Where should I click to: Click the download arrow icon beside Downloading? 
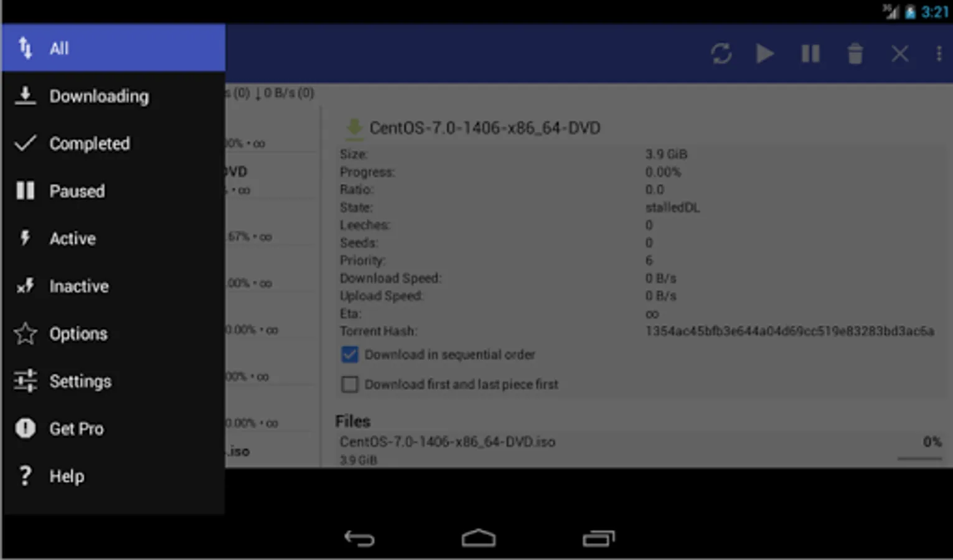coord(25,96)
